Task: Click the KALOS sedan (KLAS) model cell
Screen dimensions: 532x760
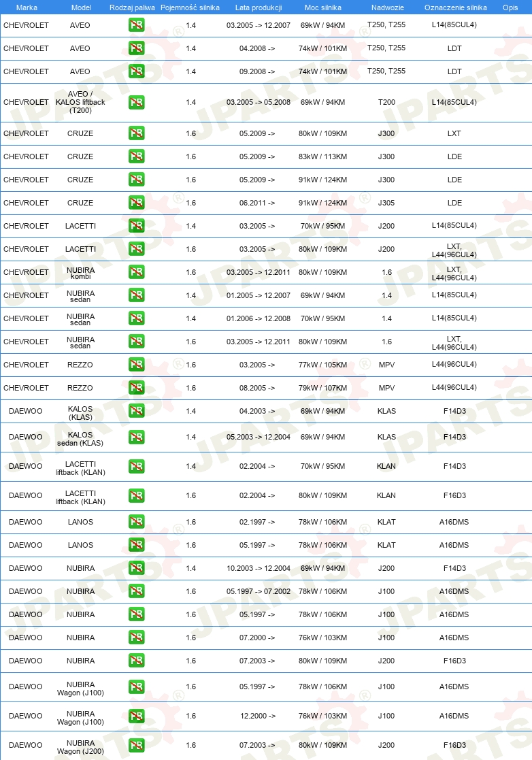Action: pos(80,439)
